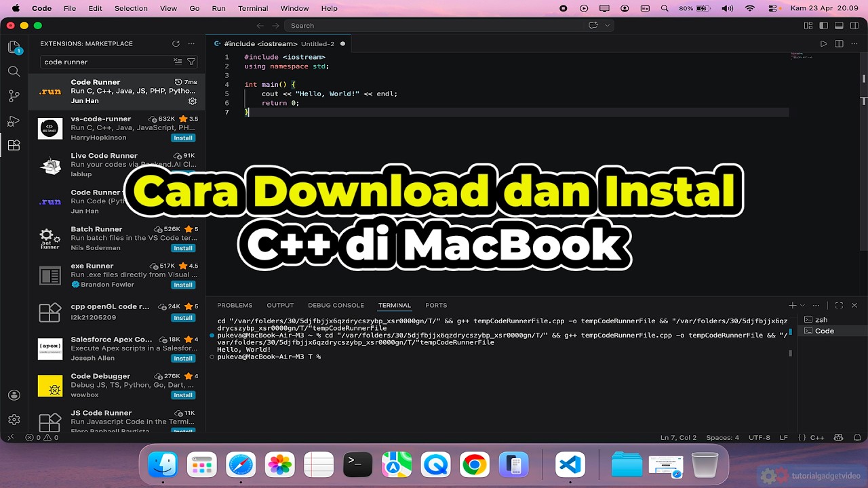Viewport: 868px width, 488px height.
Task: Go back using title bar arrow
Action: pos(260,26)
